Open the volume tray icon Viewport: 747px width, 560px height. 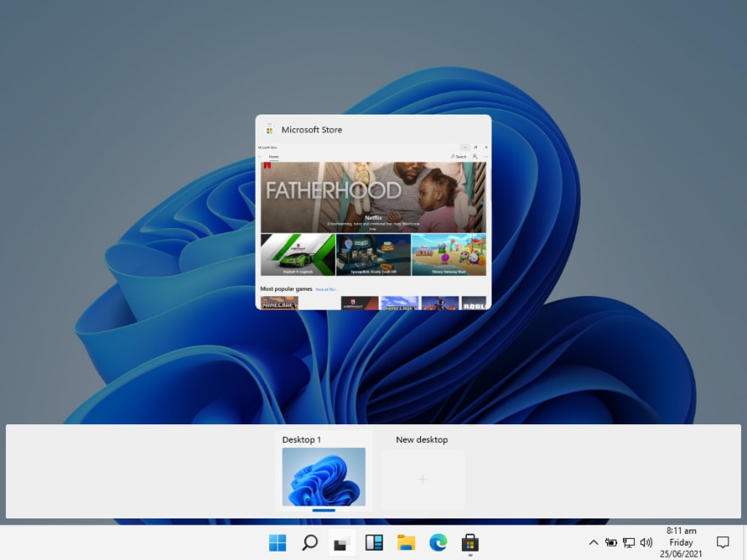pyautogui.click(x=646, y=542)
